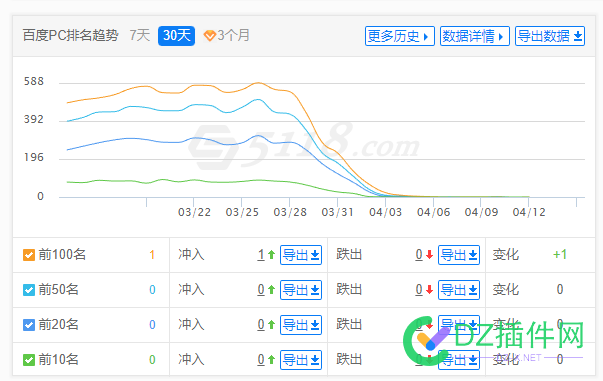Toggle the 前10名 green checkbox
The image size is (603, 381).
(x=29, y=360)
